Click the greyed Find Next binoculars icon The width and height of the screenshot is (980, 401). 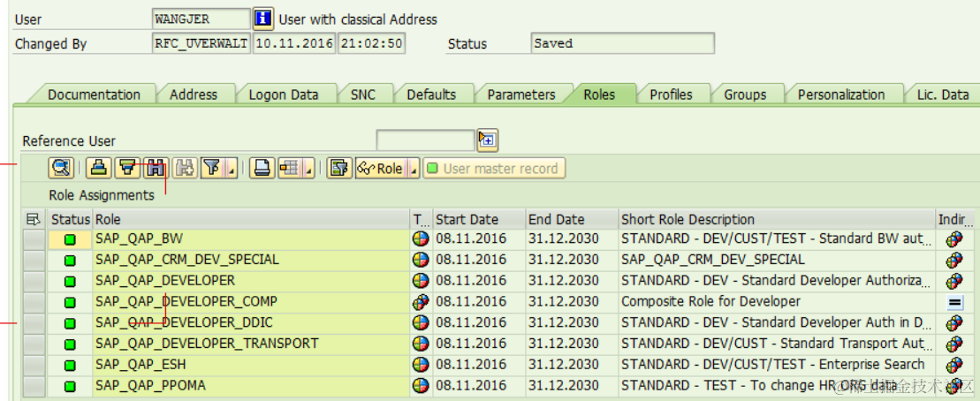click(186, 168)
